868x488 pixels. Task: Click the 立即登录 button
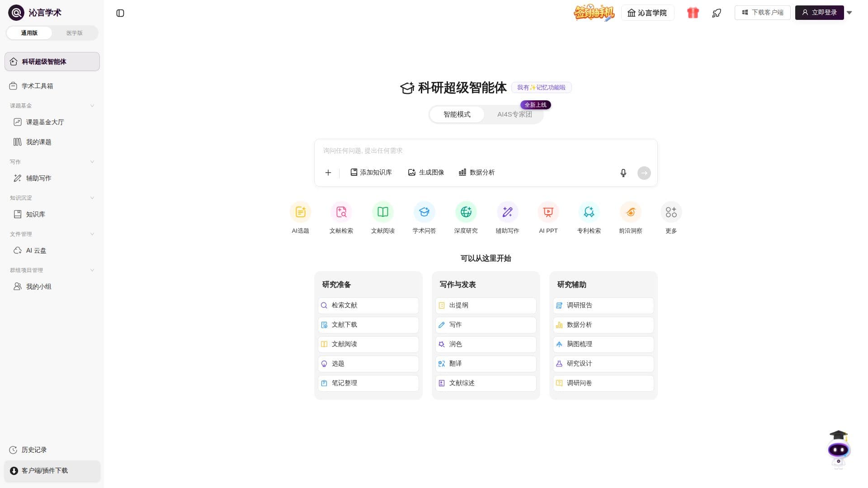[820, 13]
